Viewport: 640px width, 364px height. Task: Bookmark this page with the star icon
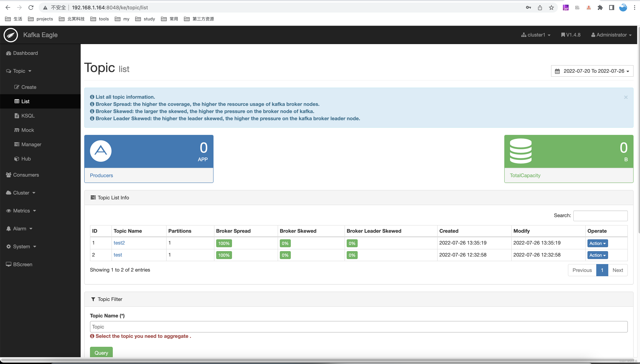551,8
